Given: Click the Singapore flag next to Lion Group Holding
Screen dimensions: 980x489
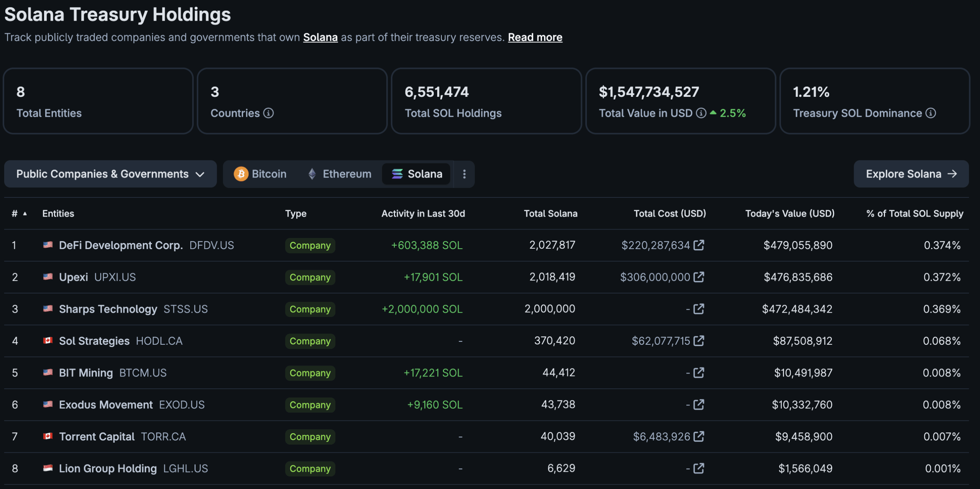Looking at the screenshot, I should tap(47, 468).
